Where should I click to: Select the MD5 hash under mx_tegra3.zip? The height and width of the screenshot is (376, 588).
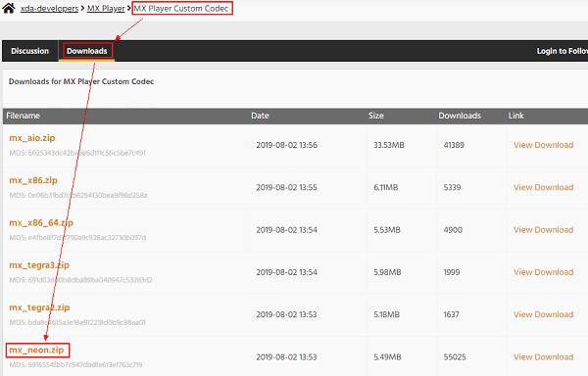(80, 280)
